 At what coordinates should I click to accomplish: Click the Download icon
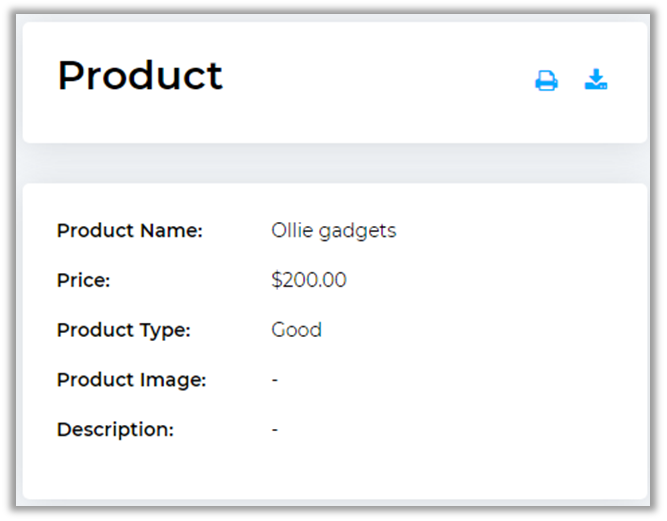pyautogui.click(x=596, y=80)
